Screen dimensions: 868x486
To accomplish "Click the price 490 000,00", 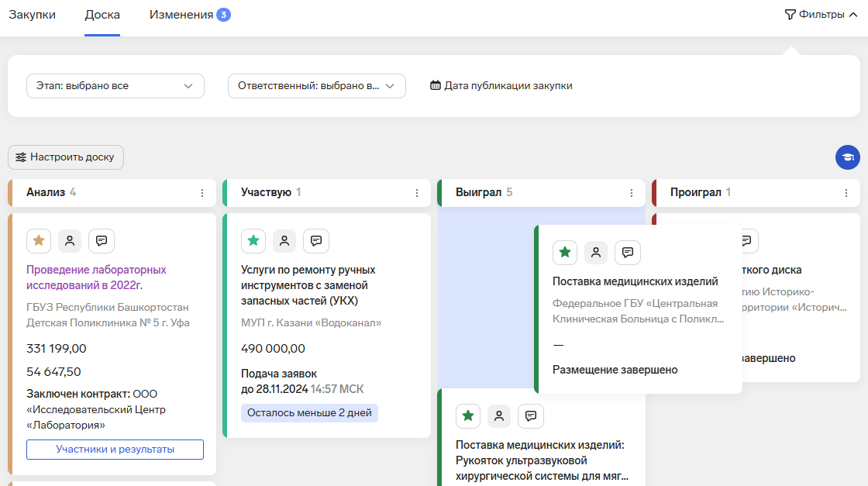I will coord(274,349).
